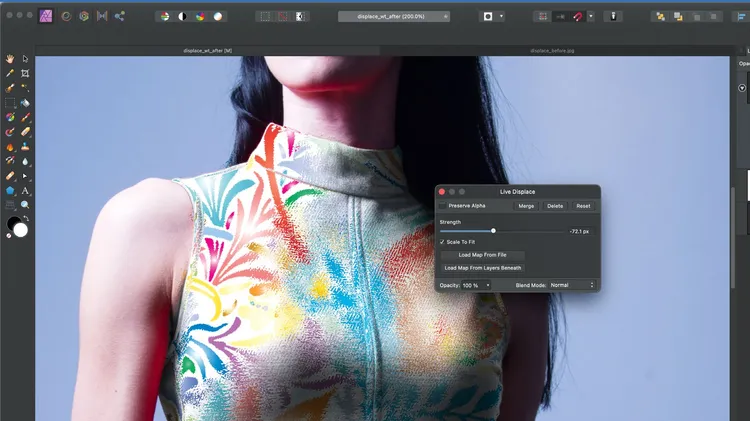This screenshot has height=421, width=750.
Task: Click the Assistant manager tuxedo icon
Action: click(x=613, y=16)
